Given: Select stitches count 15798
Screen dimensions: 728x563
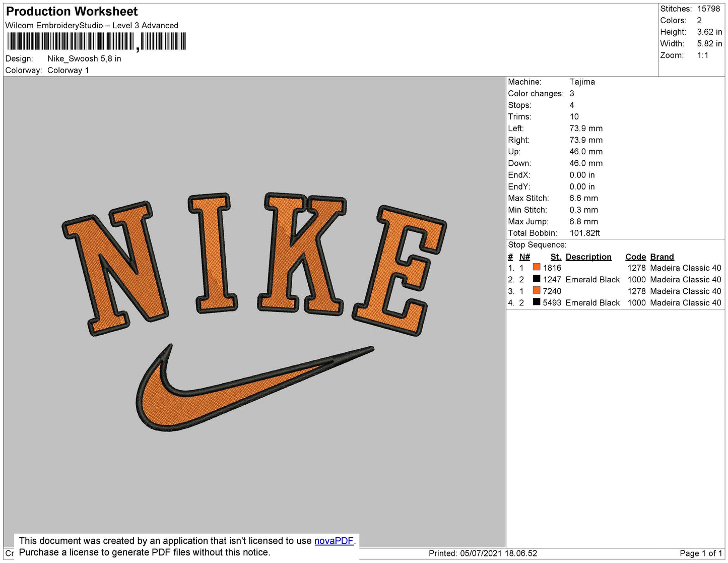Looking at the screenshot, I should click(708, 9).
